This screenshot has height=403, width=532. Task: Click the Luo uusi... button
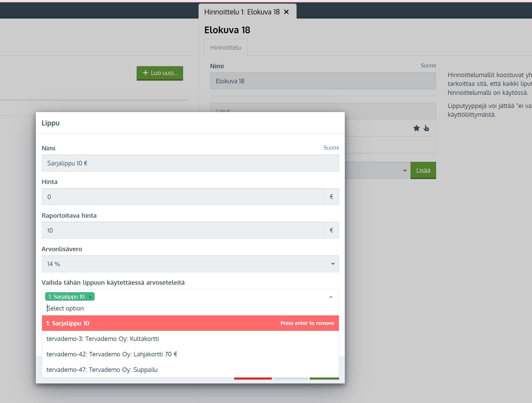pyautogui.click(x=160, y=73)
